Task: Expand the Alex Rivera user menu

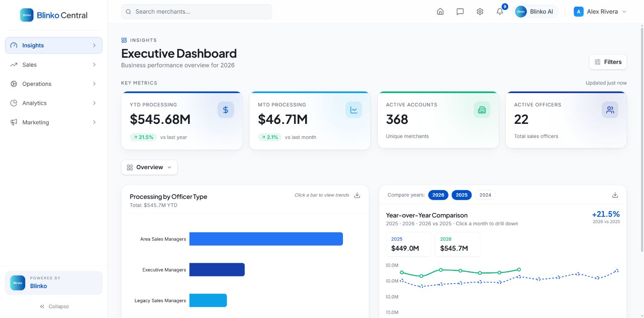Action: pos(600,12)
